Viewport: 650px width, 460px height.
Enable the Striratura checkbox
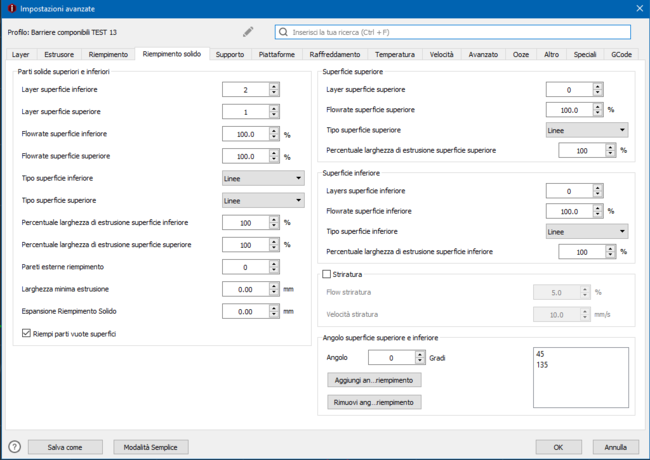tap(326, 273)
